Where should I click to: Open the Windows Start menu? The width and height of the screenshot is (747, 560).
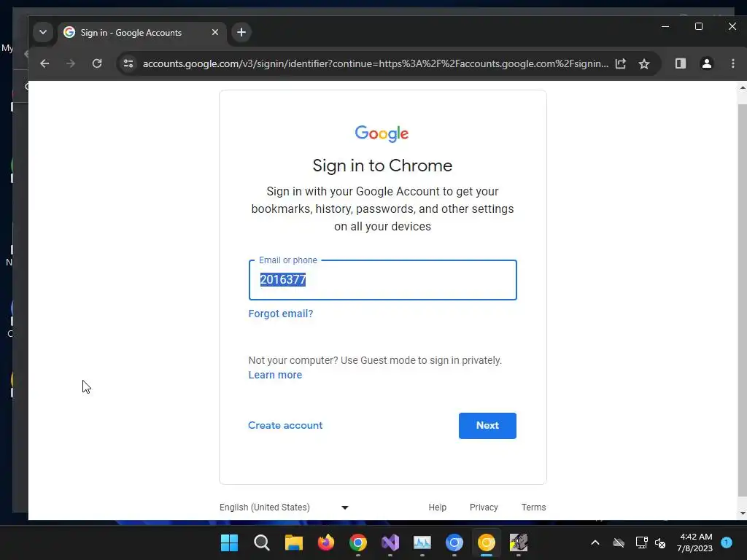[229, 542]
